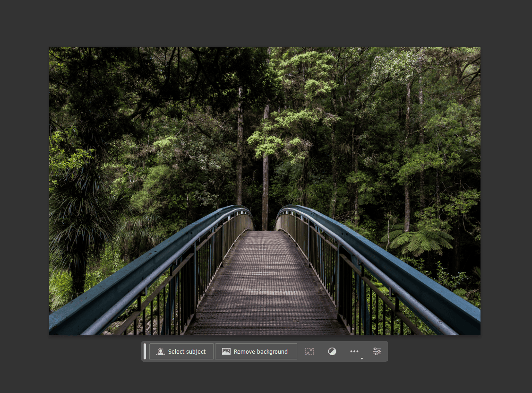Open the three-dots more options menu
The height and width of the screenshot is (393, 532).
354,351
